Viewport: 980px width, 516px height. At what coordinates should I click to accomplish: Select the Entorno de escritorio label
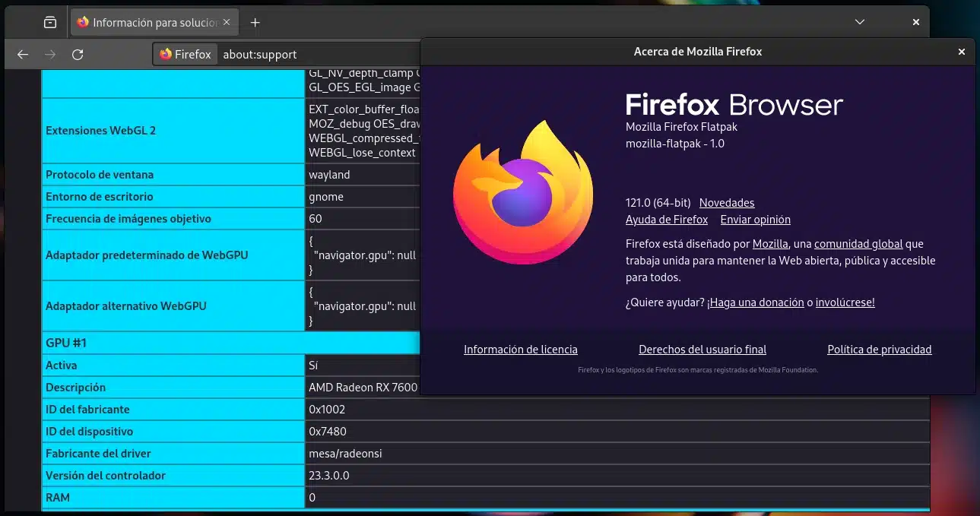pos(100,197)
